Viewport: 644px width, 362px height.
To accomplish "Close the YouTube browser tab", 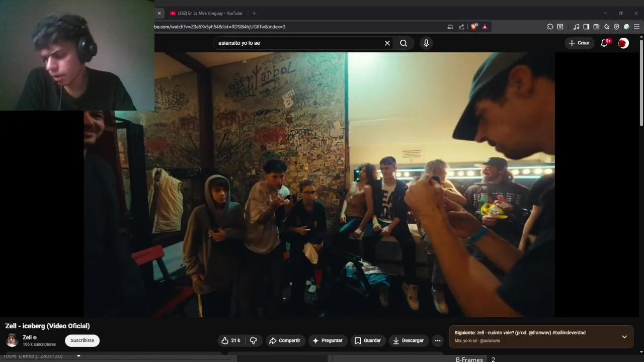I will pos(159,13).
